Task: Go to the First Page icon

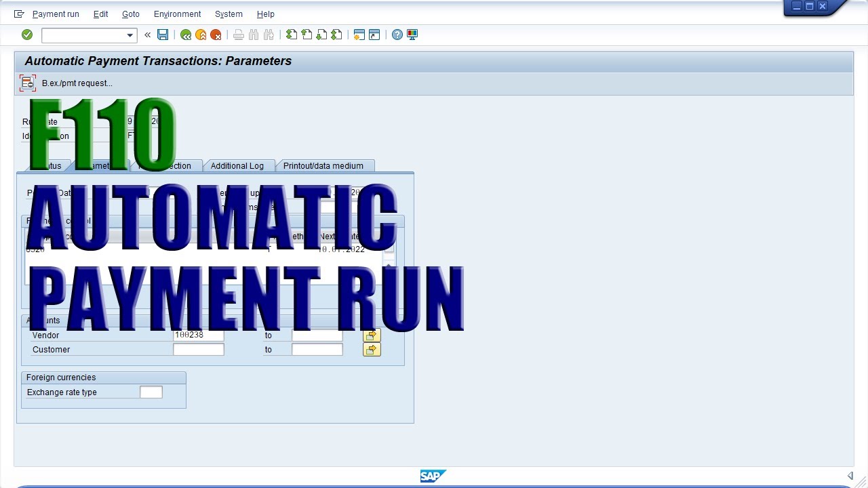Action: click(292, 35)
